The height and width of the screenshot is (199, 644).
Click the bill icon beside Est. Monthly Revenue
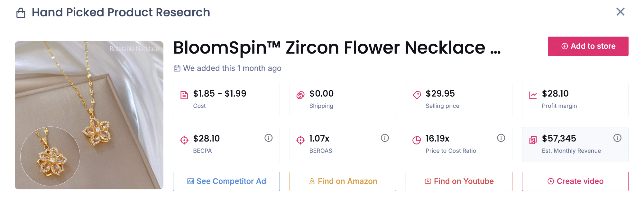533,140
